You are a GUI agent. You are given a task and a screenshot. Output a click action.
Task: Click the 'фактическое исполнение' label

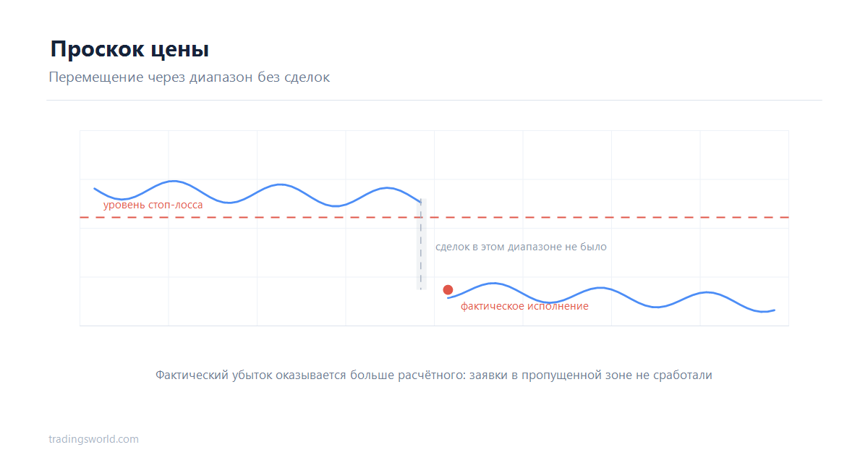point(524,306)
